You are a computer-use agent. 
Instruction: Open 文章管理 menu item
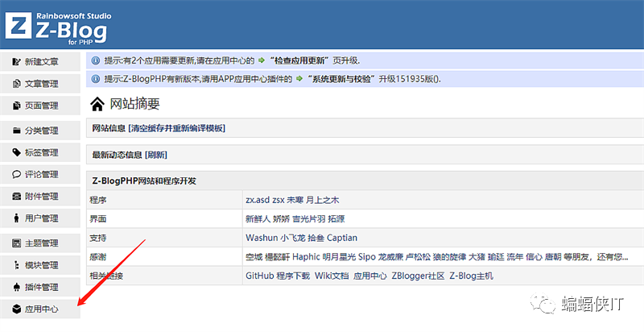click(x=40, y=84)
